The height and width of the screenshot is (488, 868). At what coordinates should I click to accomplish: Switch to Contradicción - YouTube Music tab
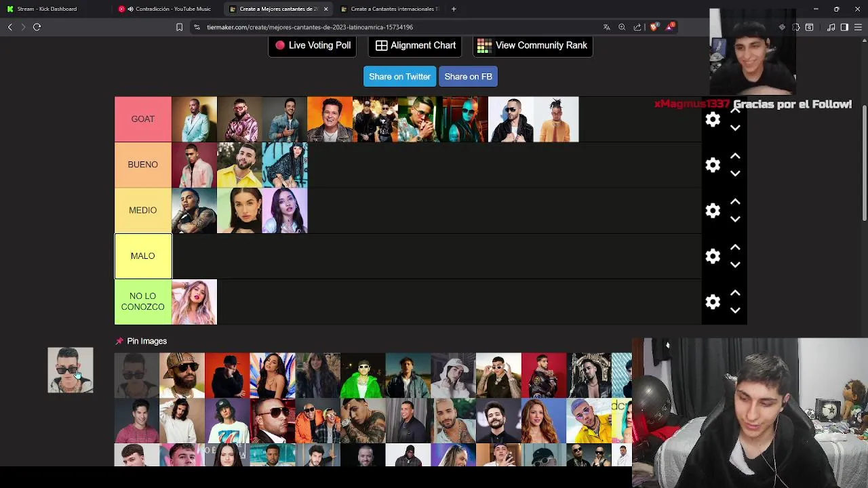[166, 9]
